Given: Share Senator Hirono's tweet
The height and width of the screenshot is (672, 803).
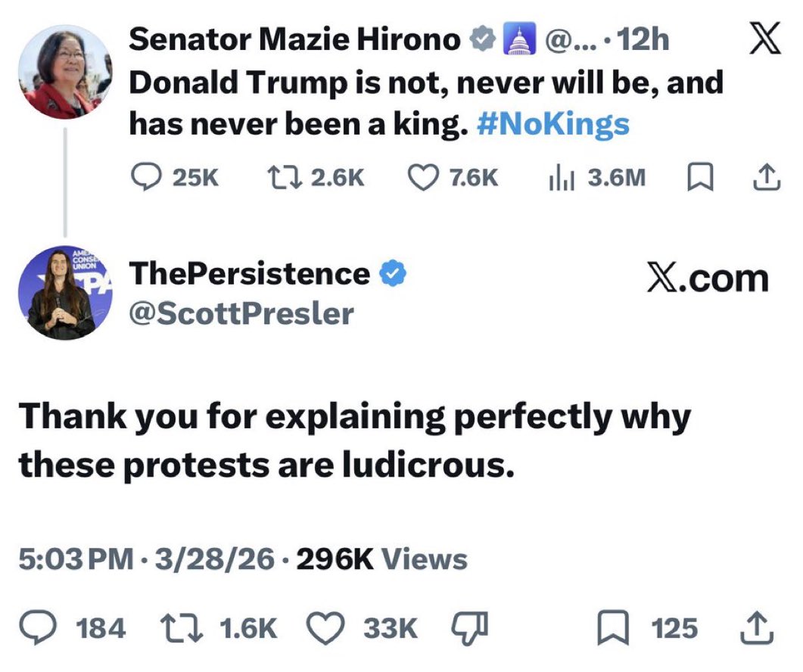Looking at the screenshot, I should click(x=767, y=177).
